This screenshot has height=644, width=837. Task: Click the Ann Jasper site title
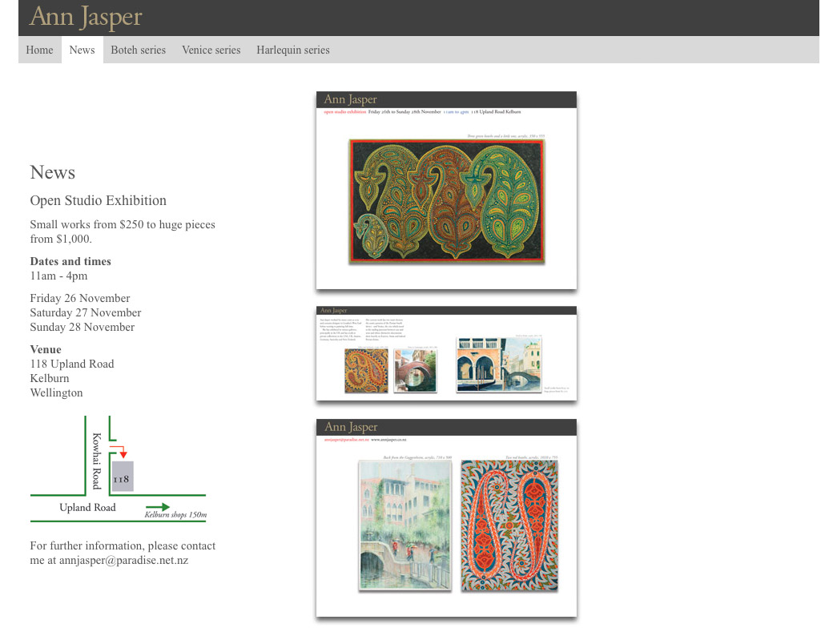point(86,17)
